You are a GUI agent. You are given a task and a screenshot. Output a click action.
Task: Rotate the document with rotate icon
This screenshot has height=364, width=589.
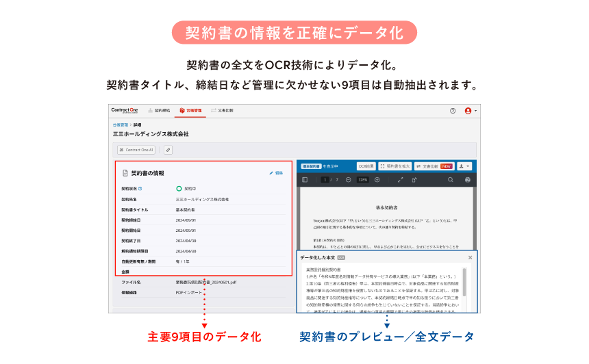414,180
